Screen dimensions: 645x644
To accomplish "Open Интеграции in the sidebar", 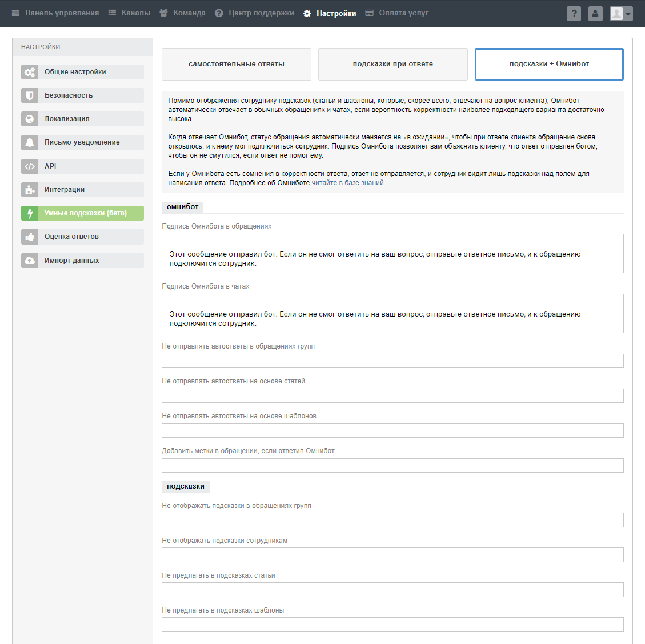I will pyautogui.click(x=83, y=190).
